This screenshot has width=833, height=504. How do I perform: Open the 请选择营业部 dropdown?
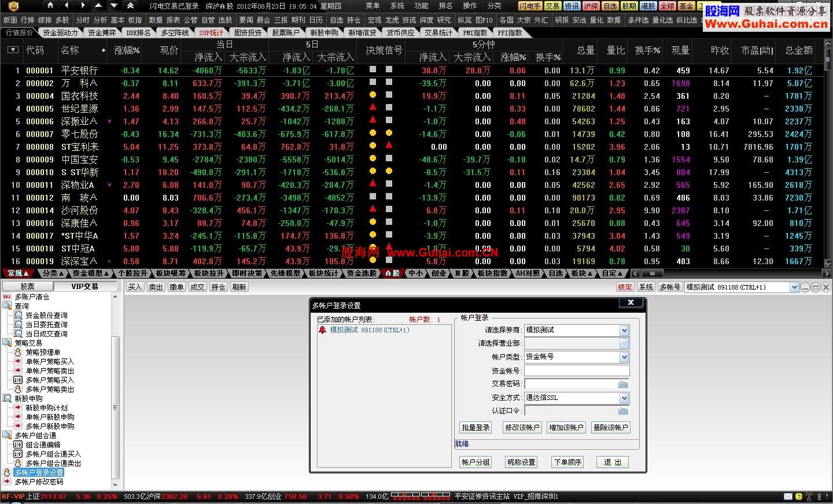(624, 343)
